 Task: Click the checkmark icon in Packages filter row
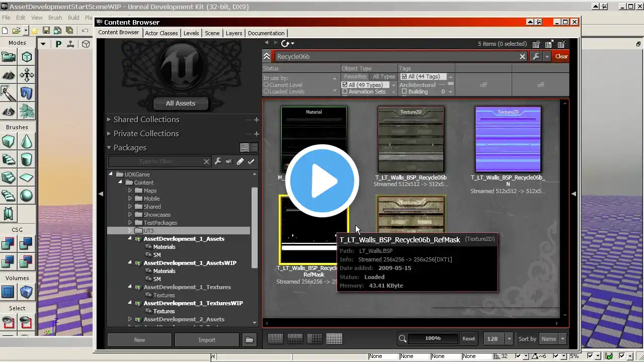[251, 161]
